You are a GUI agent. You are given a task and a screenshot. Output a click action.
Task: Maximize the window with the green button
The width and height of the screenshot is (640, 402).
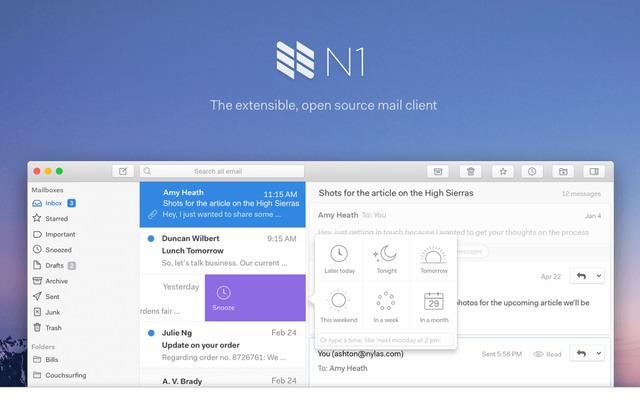pos(59,171)
